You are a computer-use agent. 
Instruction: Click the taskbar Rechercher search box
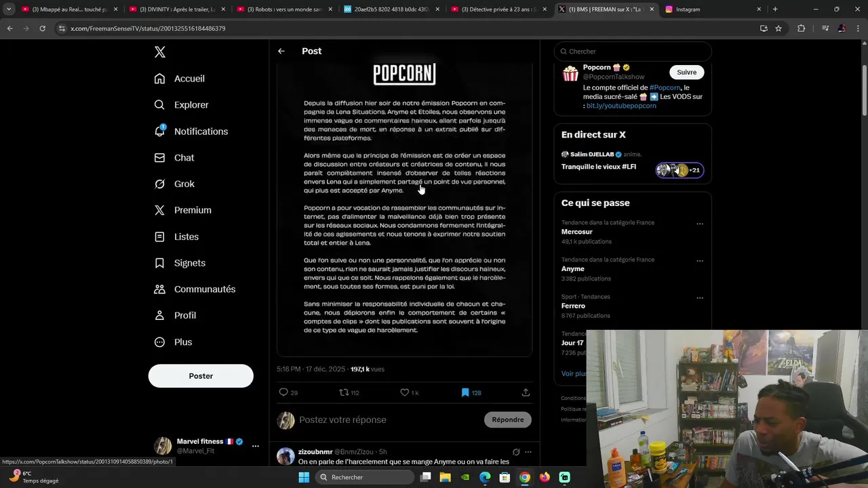point(364,477)
